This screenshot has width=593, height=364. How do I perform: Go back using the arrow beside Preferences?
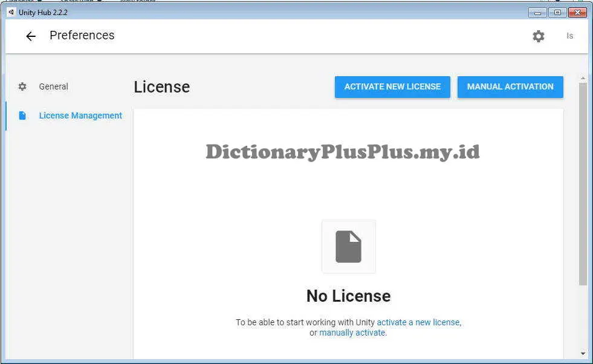click(x=31, y=36)
